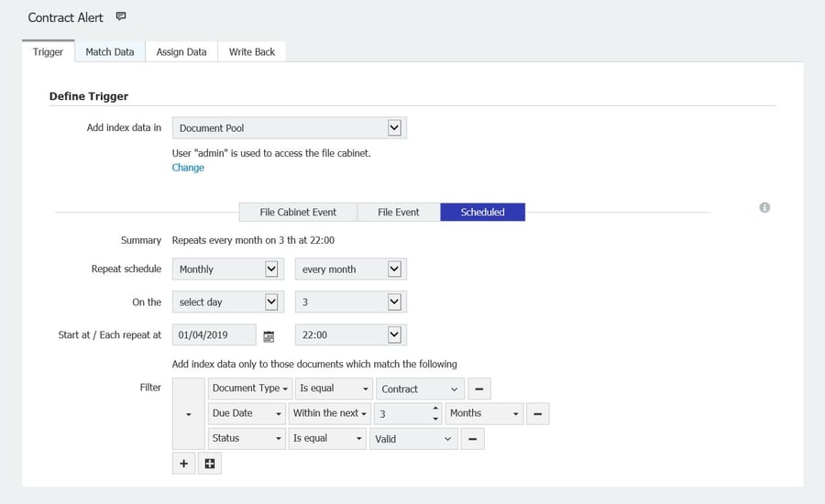
Task: Open the Match Data tab
Action: coord(110,52)
